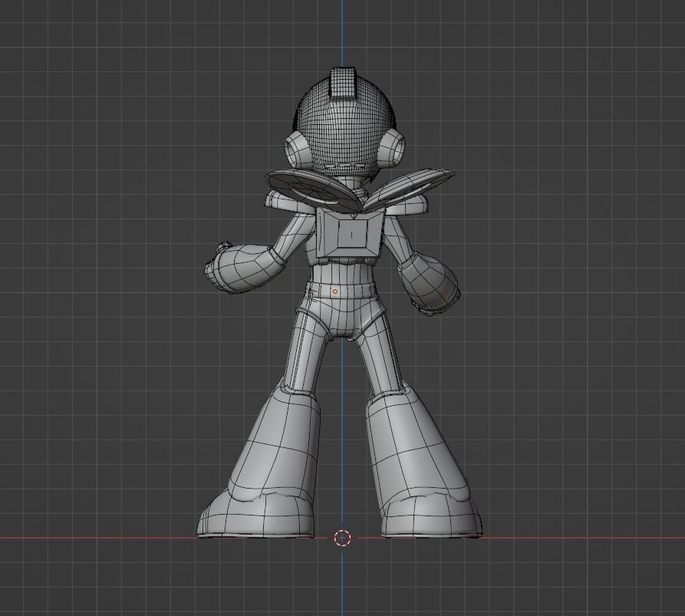The width and height of the screenshot is (685, 616).
Task: Select the orange object origin dot on the belt
Action: click(x=335, y=292)
